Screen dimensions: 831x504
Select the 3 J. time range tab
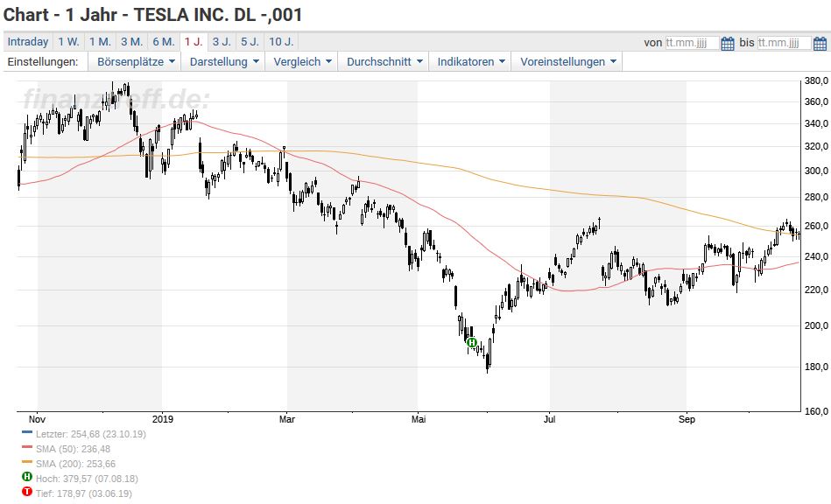click(x=222, y=42)
